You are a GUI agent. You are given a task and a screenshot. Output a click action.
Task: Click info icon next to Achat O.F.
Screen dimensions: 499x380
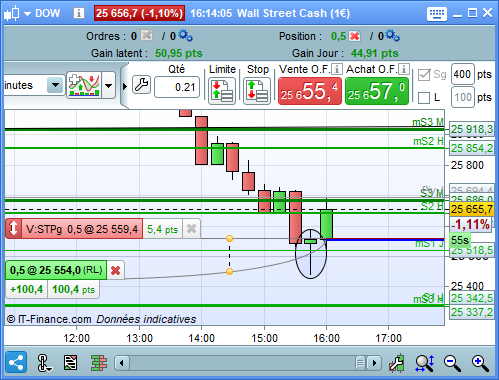[x=404, y=69]
